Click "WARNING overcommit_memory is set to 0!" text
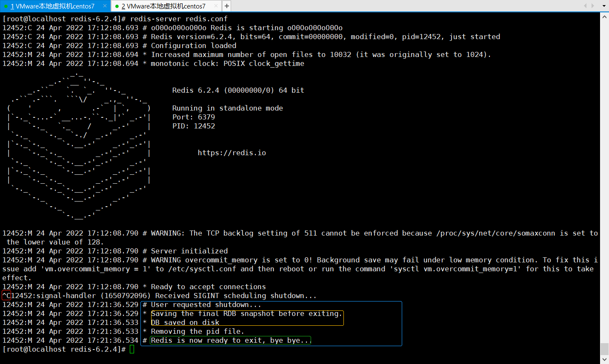The width and height of the screenshot is (609, 364). 232,260
